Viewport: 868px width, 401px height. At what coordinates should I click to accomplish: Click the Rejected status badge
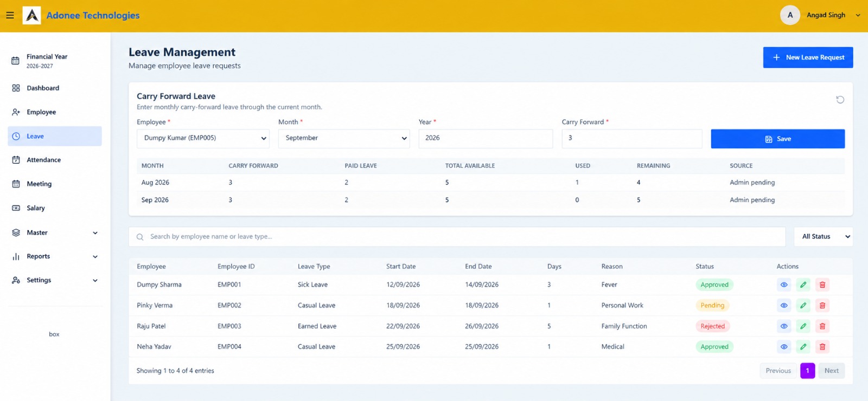click(713, 326)
